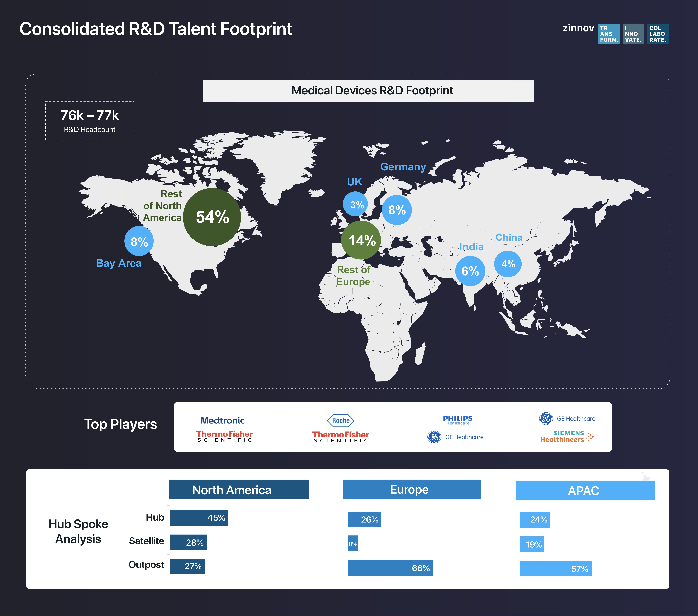
Task: Click the Philips Healthcare logo
Action: coord(458,420)
